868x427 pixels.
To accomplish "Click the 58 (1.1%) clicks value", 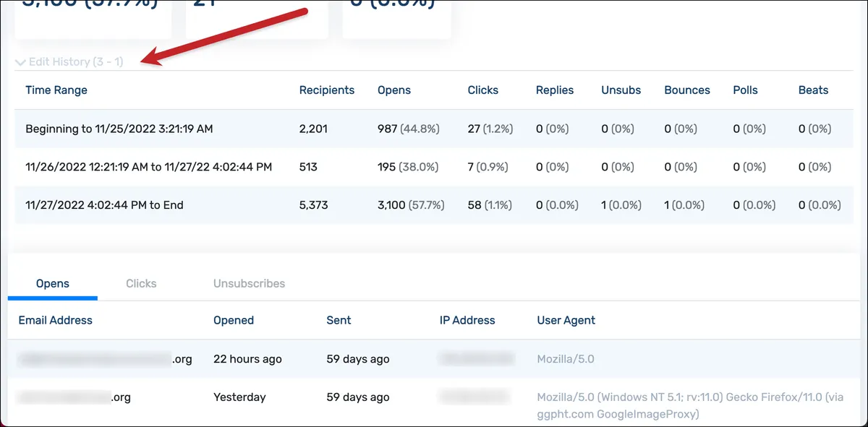I will click(490, 205).
